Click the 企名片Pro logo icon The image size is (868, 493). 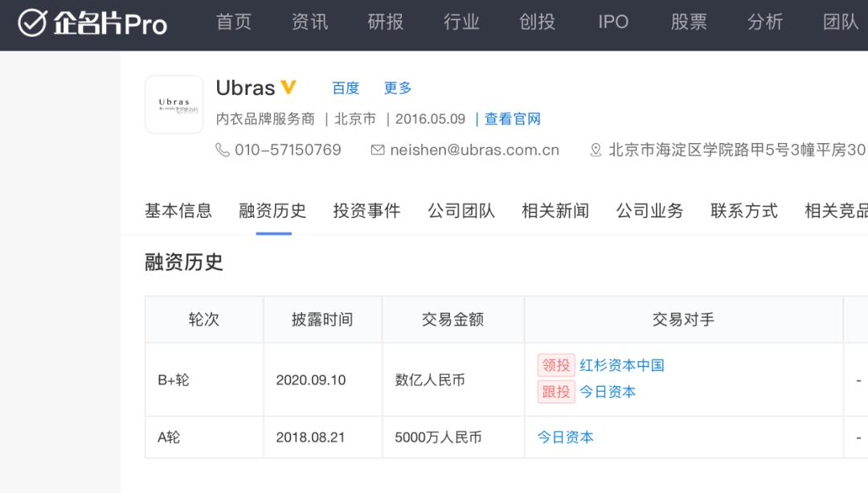(32, 23)
